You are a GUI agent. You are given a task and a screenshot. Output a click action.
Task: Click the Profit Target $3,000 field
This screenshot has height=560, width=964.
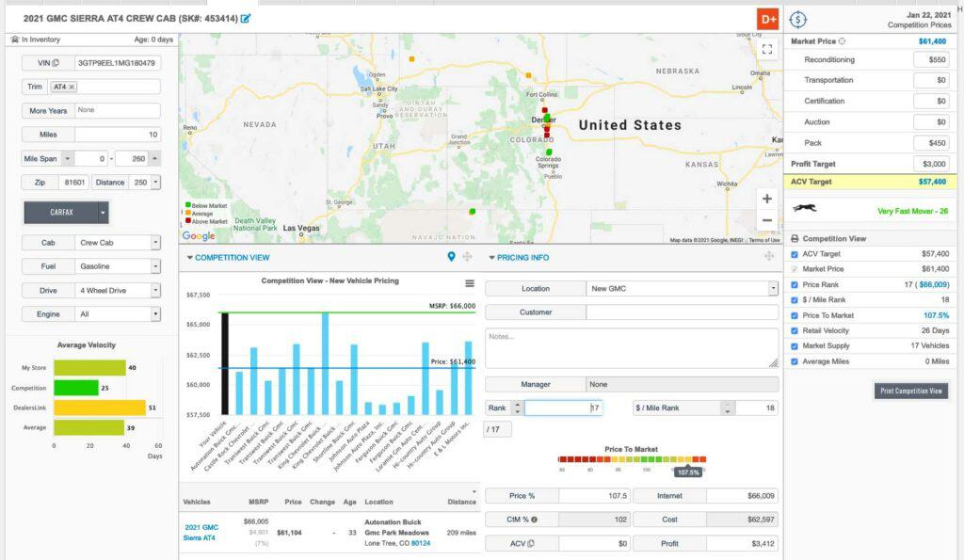coord(931,164)
